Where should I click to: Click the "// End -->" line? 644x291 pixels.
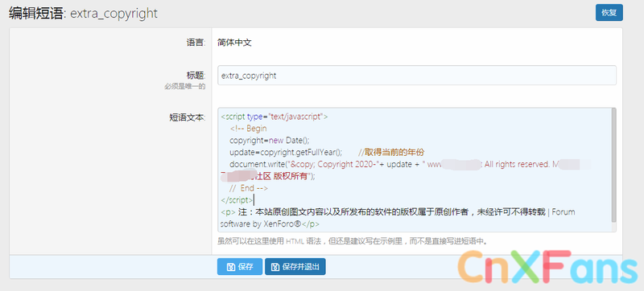point(249,188)
